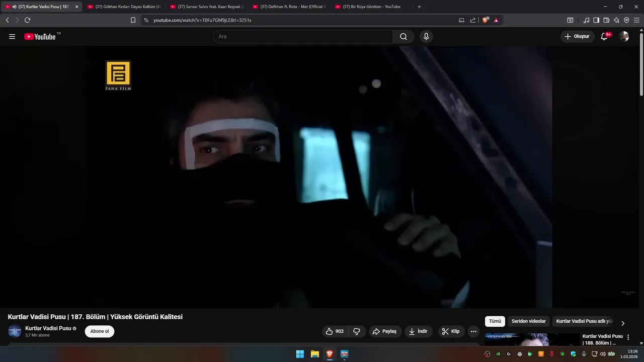The width and height of the screenshot is (644, 362).
Task: Open Brave Rewards triangle icon
Action: click(496, 20)
